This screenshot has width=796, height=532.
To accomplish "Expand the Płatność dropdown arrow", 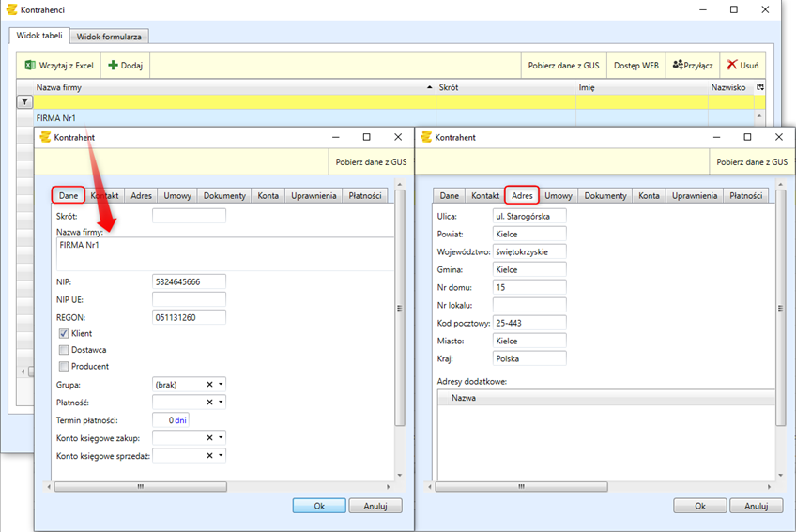I will [221, 403].
